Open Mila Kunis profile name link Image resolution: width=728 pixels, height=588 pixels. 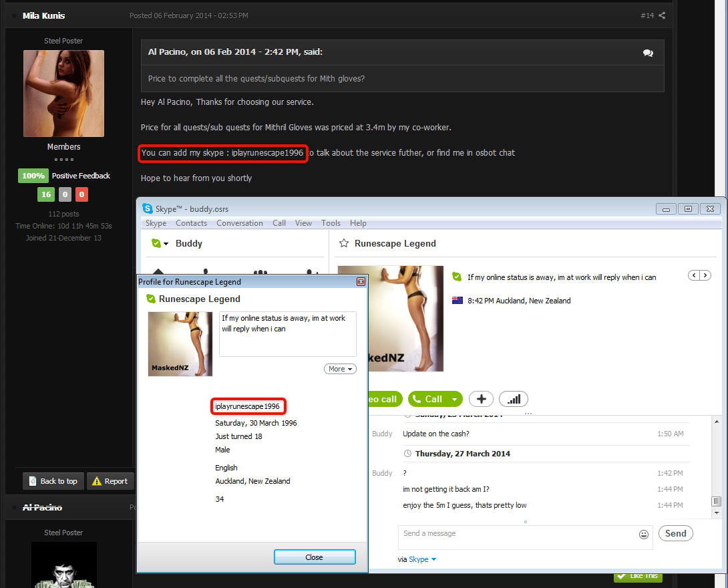(43, 15)
